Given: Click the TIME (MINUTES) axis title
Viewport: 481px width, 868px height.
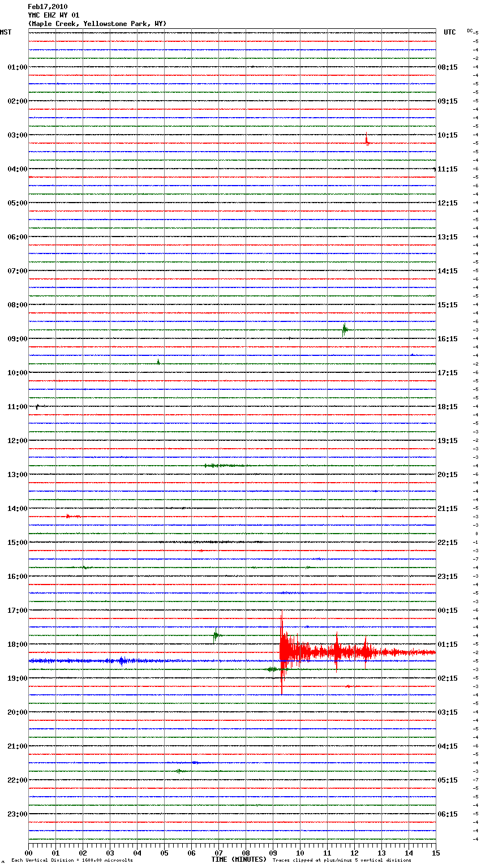Looking at the screenshot, I should click(x=239, y=860).
